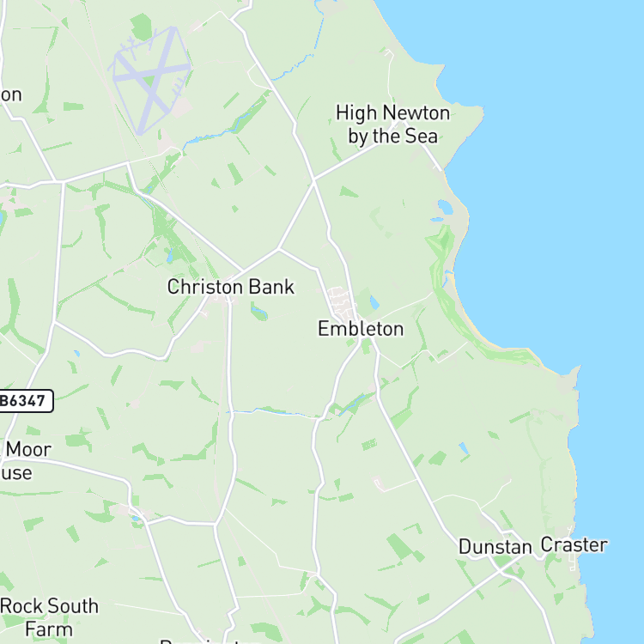Choose the Dunstan place label
Viewport: 644px width, 644px height.
(495, 547)
